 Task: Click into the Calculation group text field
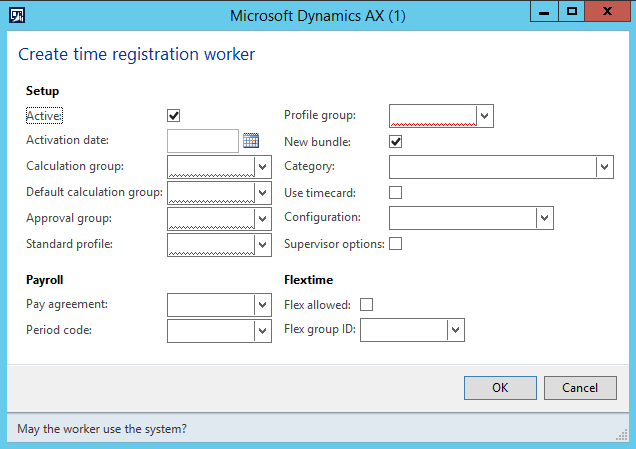(211, 167)
